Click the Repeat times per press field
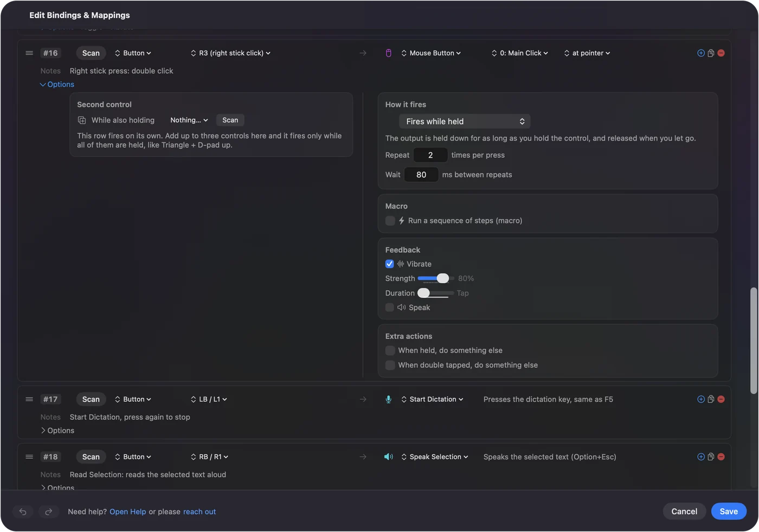This screenshot has height=532, width=759. tap(430, 155)
